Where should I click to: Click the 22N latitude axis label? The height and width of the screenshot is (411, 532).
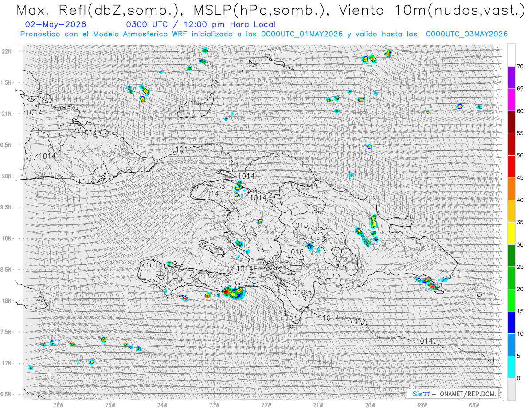(8, 51)
